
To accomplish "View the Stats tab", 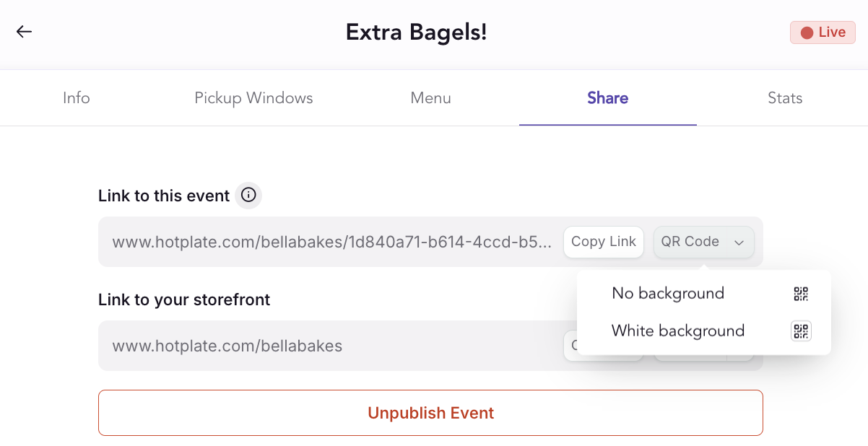I will [785, 98].
